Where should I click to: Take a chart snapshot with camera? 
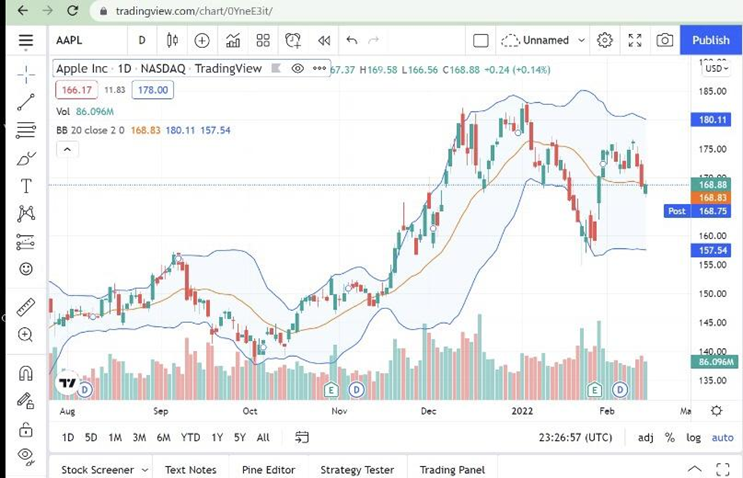click(x=665, y=40)
